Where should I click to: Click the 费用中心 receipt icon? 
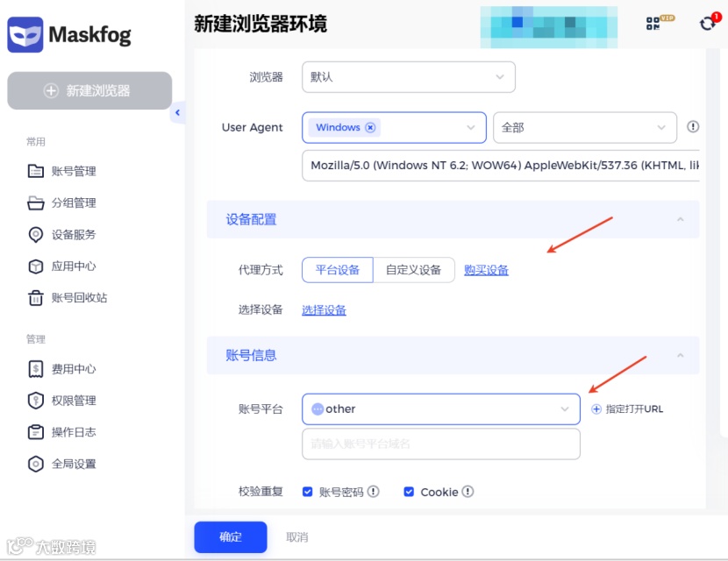point(36,369)
